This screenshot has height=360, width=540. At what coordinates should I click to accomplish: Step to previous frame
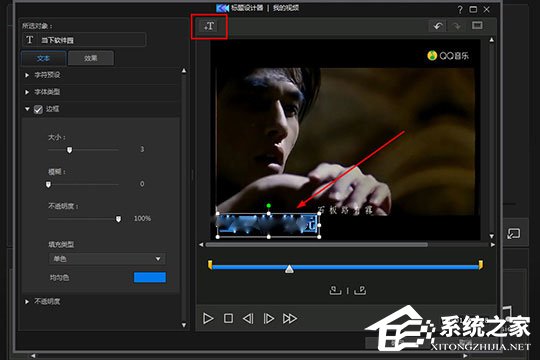tap(248, 318)
